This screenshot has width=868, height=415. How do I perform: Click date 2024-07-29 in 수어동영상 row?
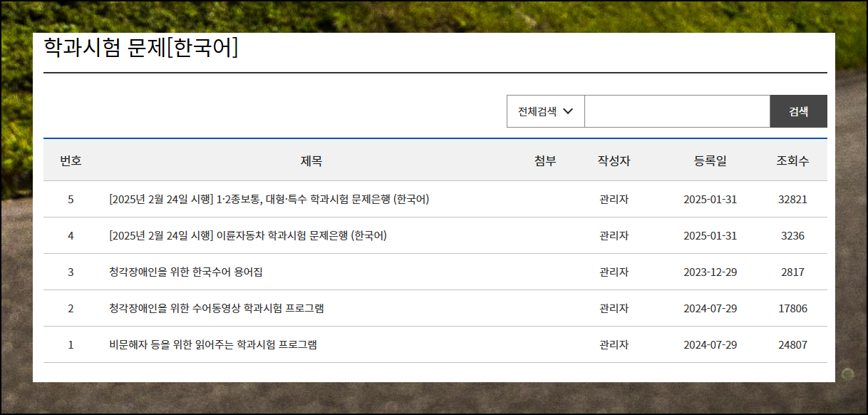click(x=710, y=308)
